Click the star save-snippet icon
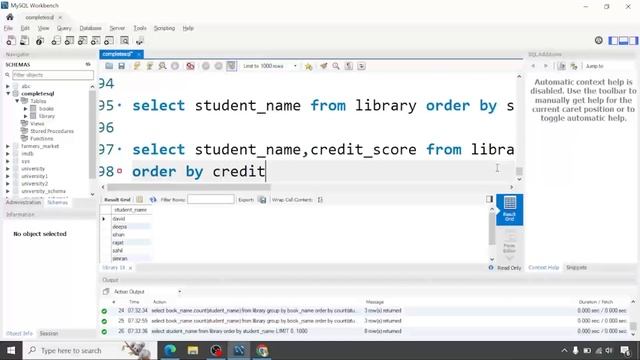 coord(309,66)
